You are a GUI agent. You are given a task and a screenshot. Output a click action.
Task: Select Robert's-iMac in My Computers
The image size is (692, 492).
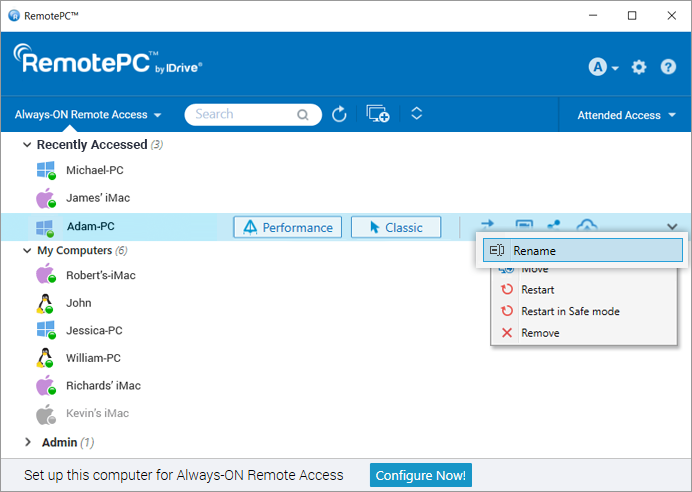click(x=101, y=275)
